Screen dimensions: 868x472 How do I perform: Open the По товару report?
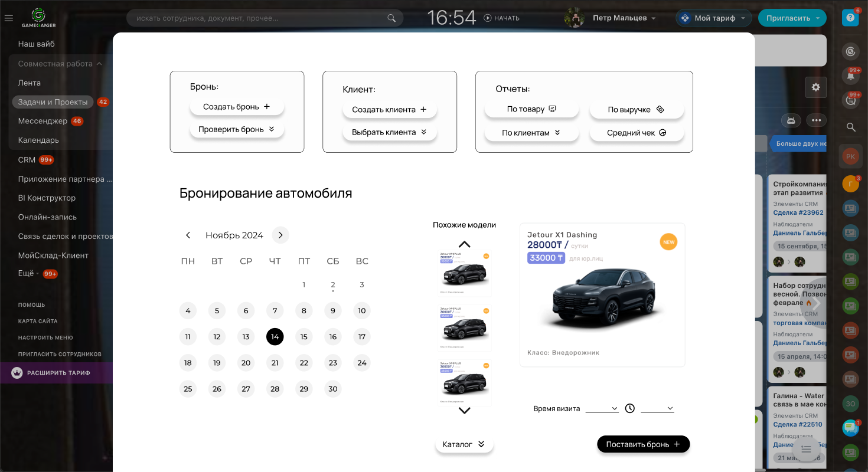pyautogui.click(x=531, y=109)
